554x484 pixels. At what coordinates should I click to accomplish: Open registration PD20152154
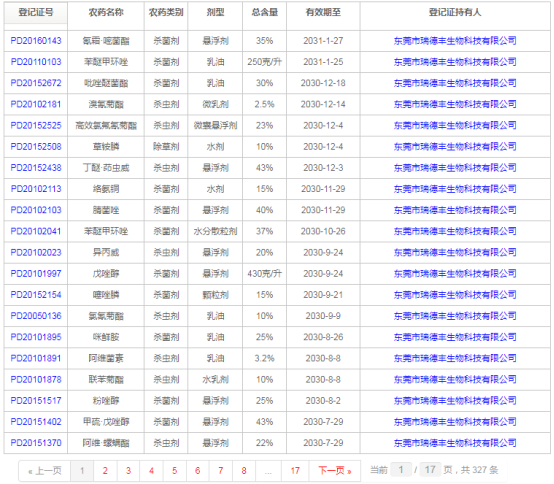click(36, 295)
